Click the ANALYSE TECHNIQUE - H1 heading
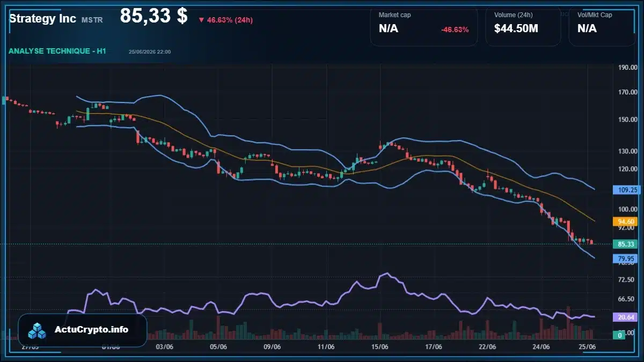The width and height of the screenshot is (644, 362). pos(57,51)
